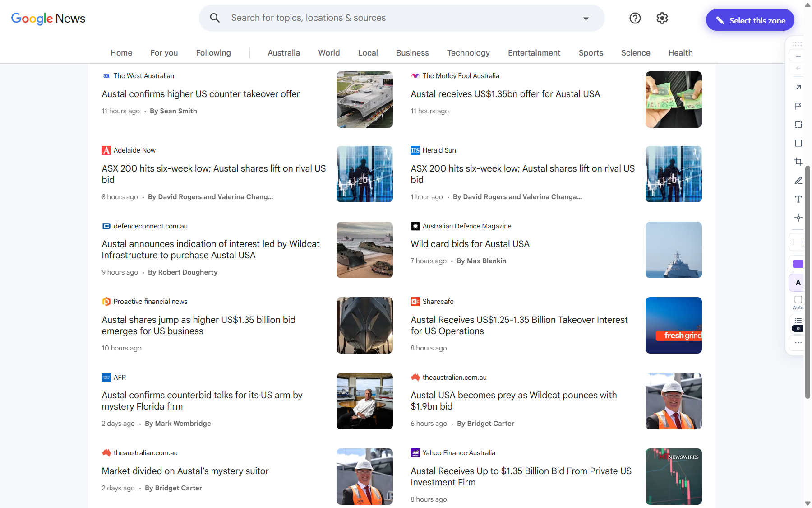Click the Yahoo Finance Australia logo
This screenshot has height=508, width=812.
(415, 453)
